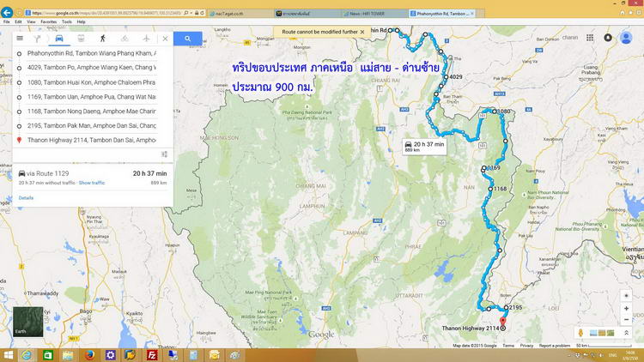Select best travel mode arrow icon
The image size is (644, 362).
pyautogui.click(x=37, y=39)
